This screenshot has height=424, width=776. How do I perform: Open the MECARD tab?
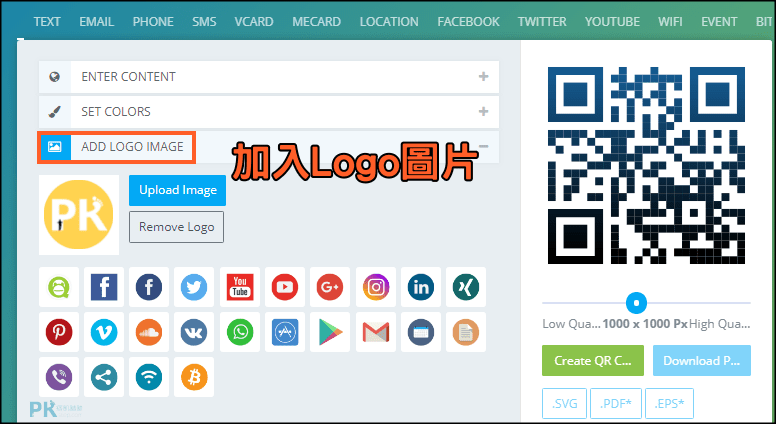[316, 22]
